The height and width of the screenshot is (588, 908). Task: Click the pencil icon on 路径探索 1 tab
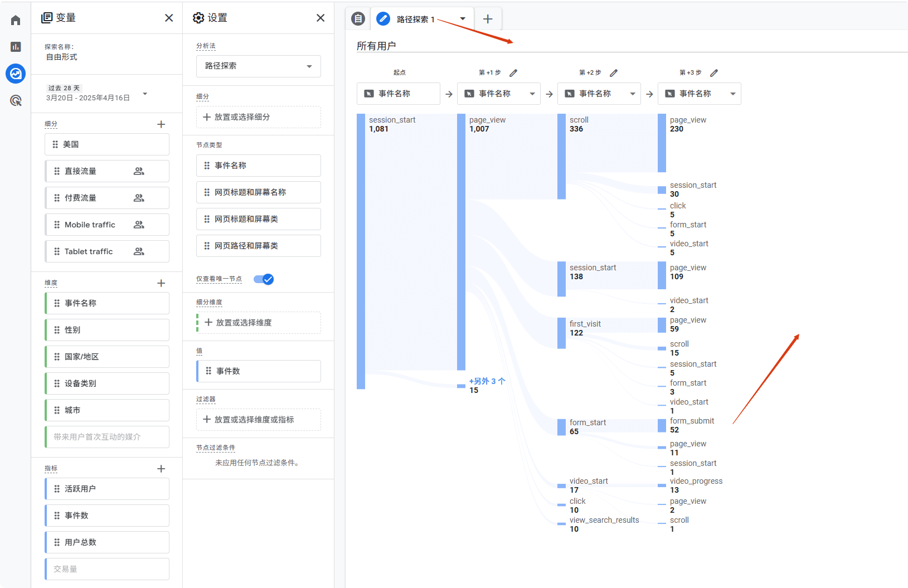pos(383,19)
